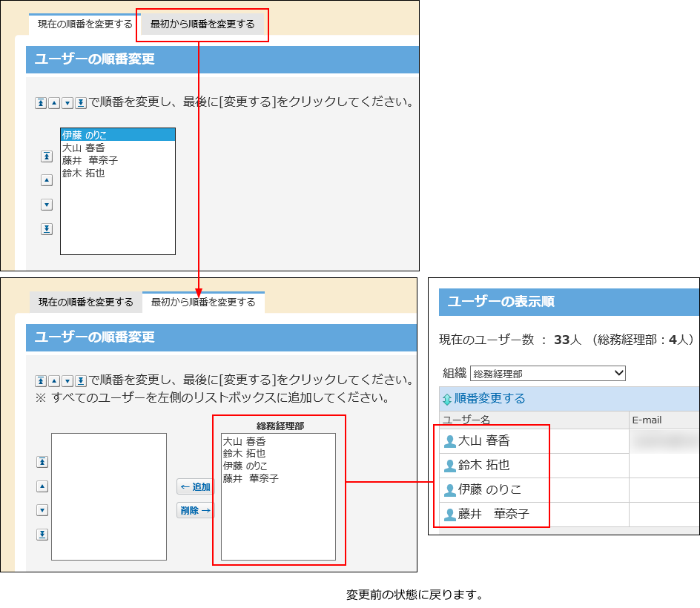700x608 pixels.
Task: Click move-to-bottom arrow beside top panel user list
Action: [x=47, y=229]
